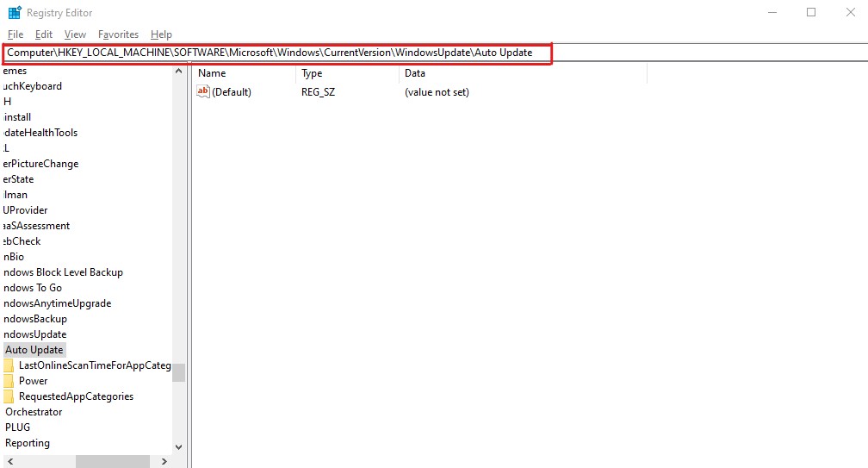Select the RequestedAppCategories key label
Viewport: 868px width, 468px height.
76,396
